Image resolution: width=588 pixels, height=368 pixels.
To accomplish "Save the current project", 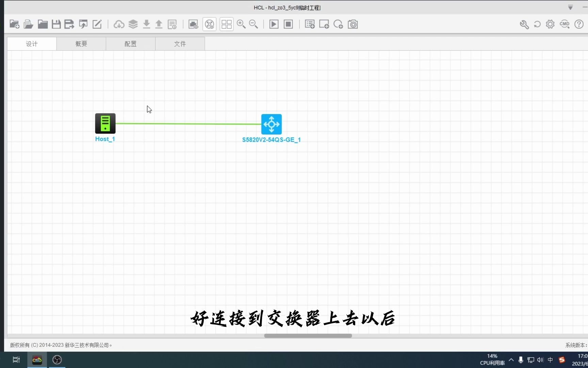I will [x=56, y=24].
